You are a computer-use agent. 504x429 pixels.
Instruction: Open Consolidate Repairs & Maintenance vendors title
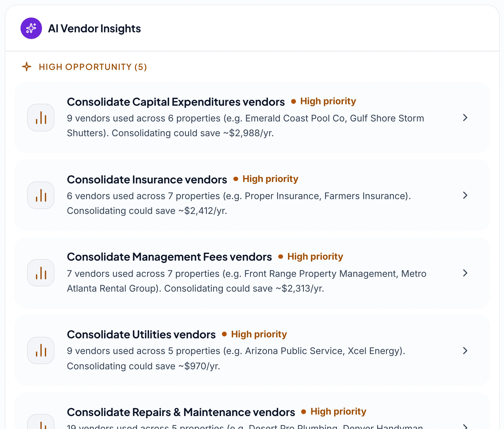[181, 412]
